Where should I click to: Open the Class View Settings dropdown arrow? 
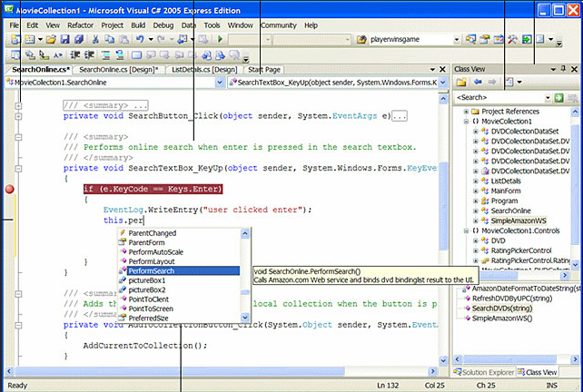519,82
